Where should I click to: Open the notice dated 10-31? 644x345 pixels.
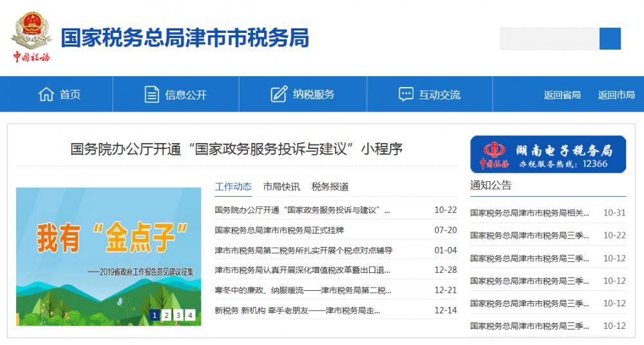529,213
